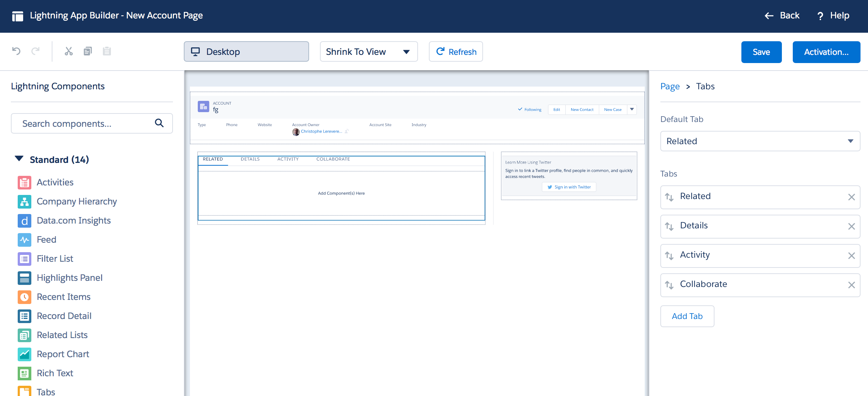Viewport: 868px width, 396px height.
Task: Click the Add Tab button
Action: [x=687, y=316]
